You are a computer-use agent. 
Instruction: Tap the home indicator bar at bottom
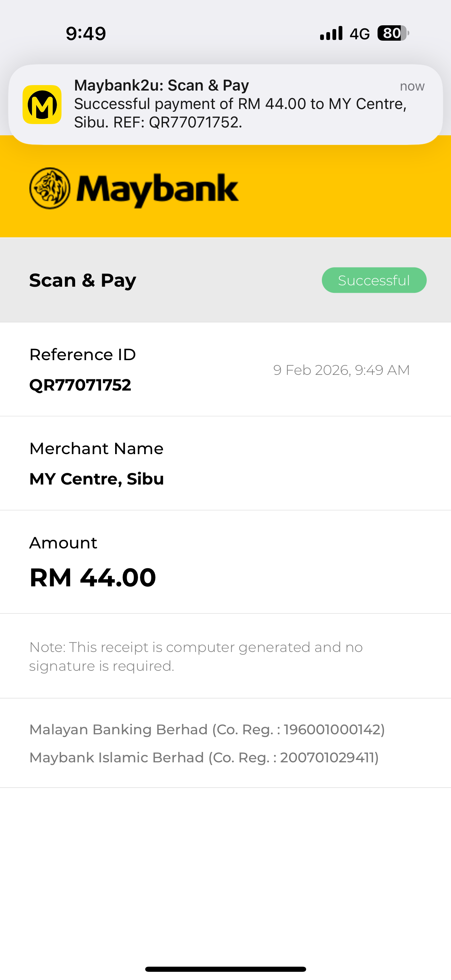225,969
